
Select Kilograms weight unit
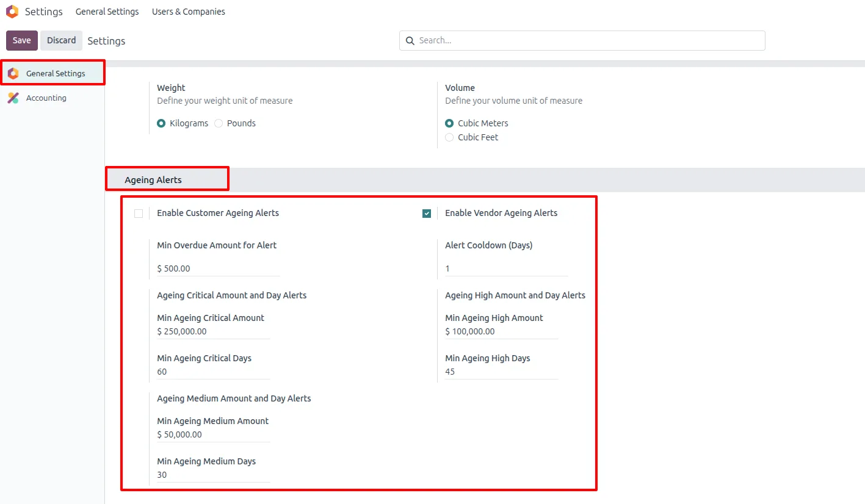pyautogui.click(x=161, y=123)
